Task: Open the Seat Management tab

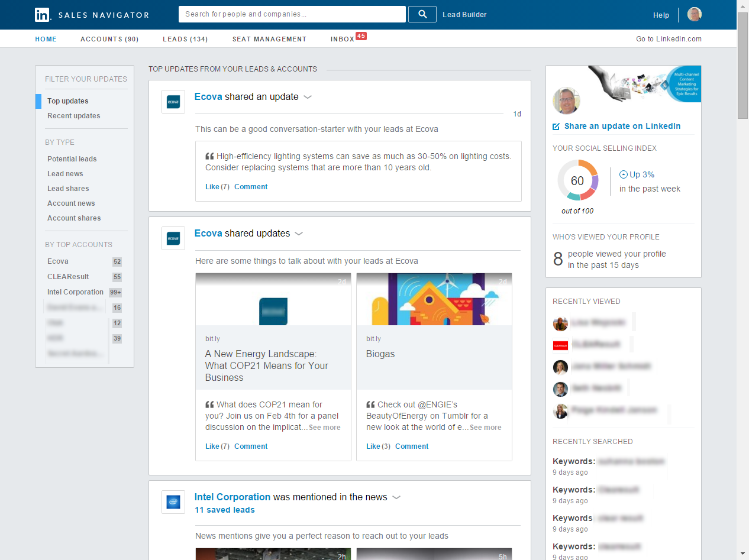Action: click(x=269, y=39)
